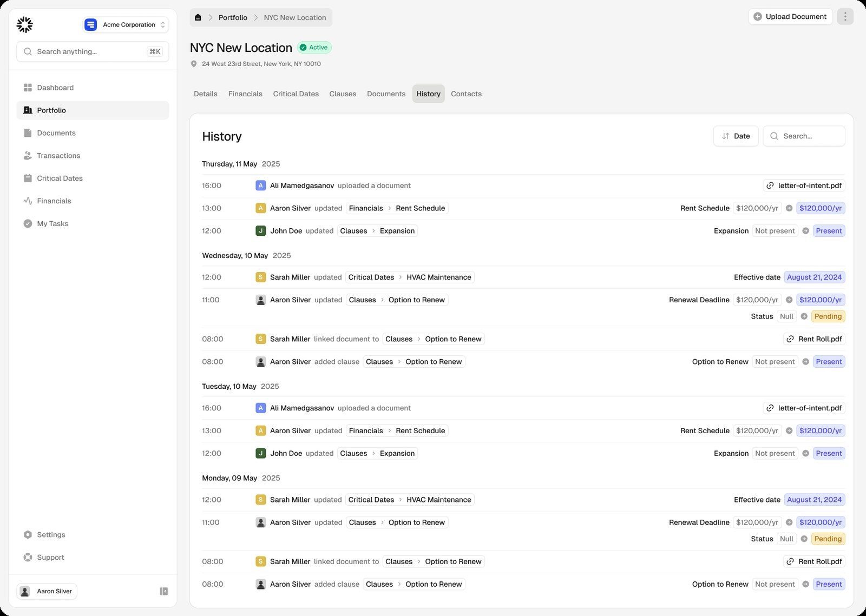This screenshot has height=616, width=866.
Task: Click the home icon in breadcrumb
Action: [198, 17]
